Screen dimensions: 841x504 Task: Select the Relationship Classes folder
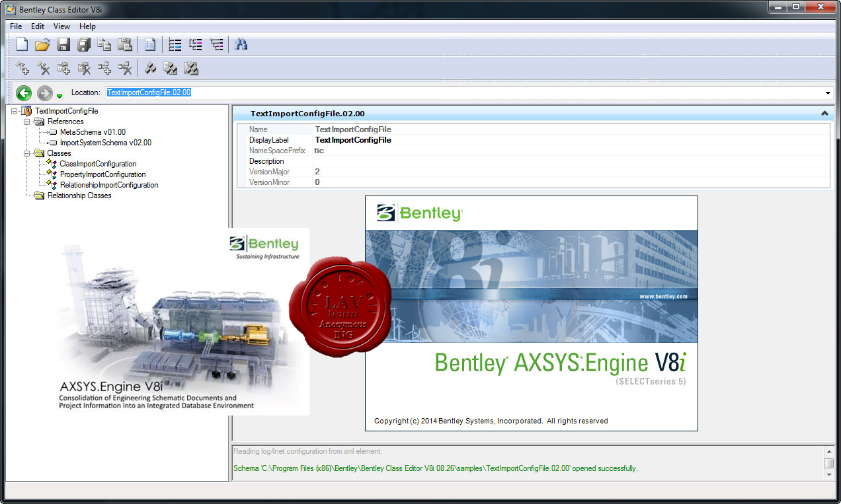(79, 196)
